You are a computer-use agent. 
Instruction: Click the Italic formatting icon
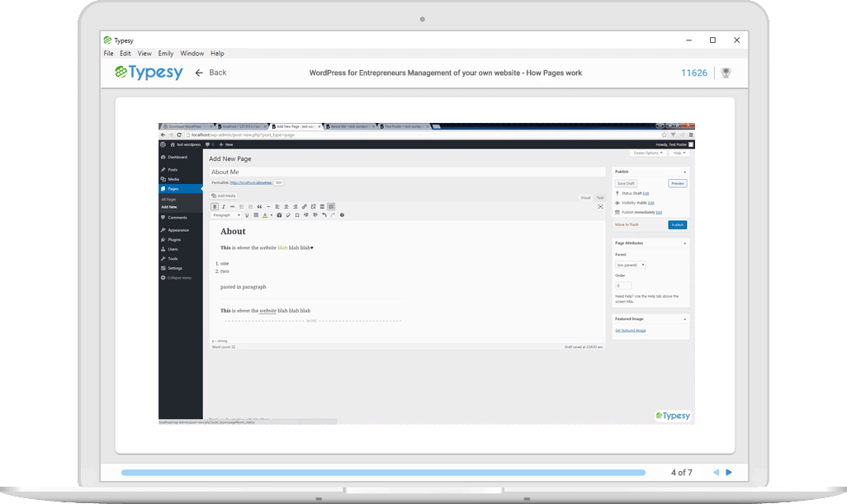(224, 207)
